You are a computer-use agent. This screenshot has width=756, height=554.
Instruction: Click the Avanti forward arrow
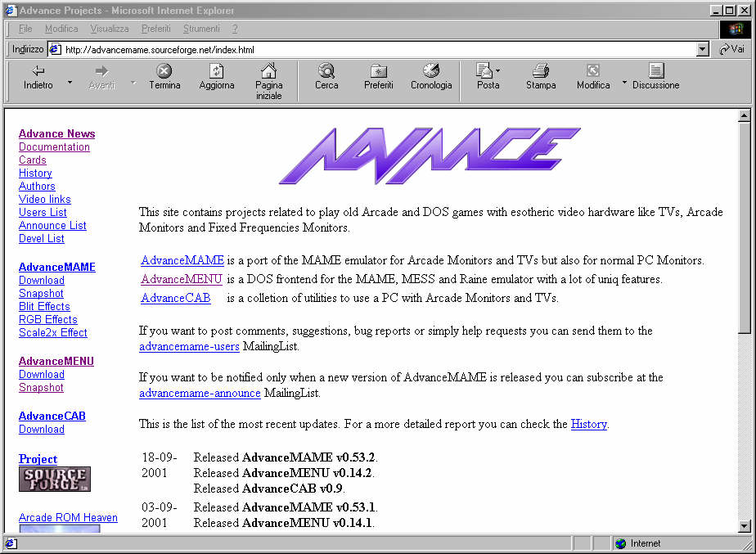tap(101, 78)
